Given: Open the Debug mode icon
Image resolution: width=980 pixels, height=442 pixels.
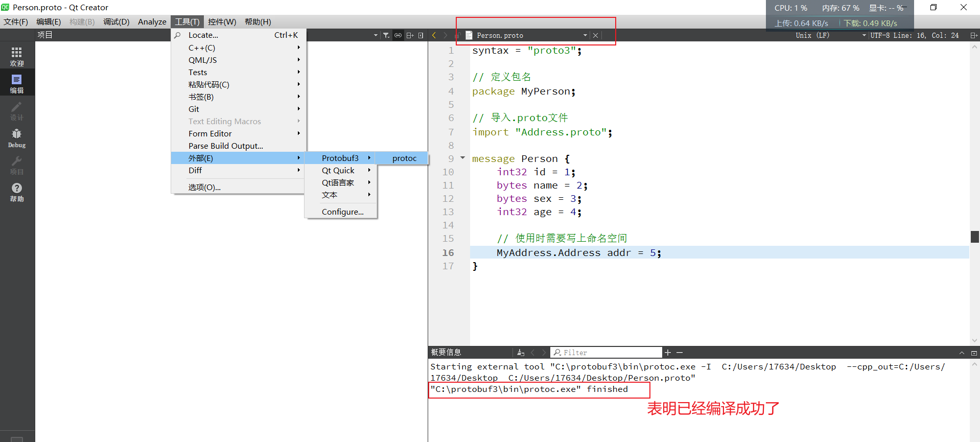Looking at the screenshot, I should 17,138.
